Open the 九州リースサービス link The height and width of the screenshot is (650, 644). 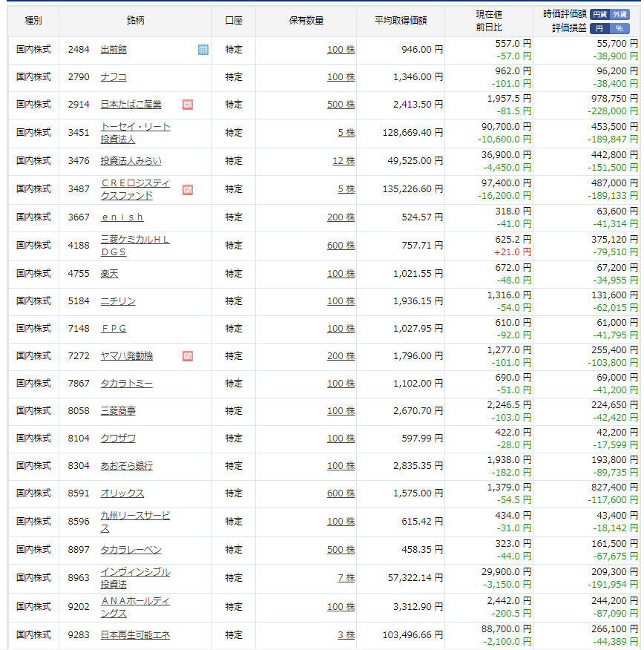[x=135, y=522]
